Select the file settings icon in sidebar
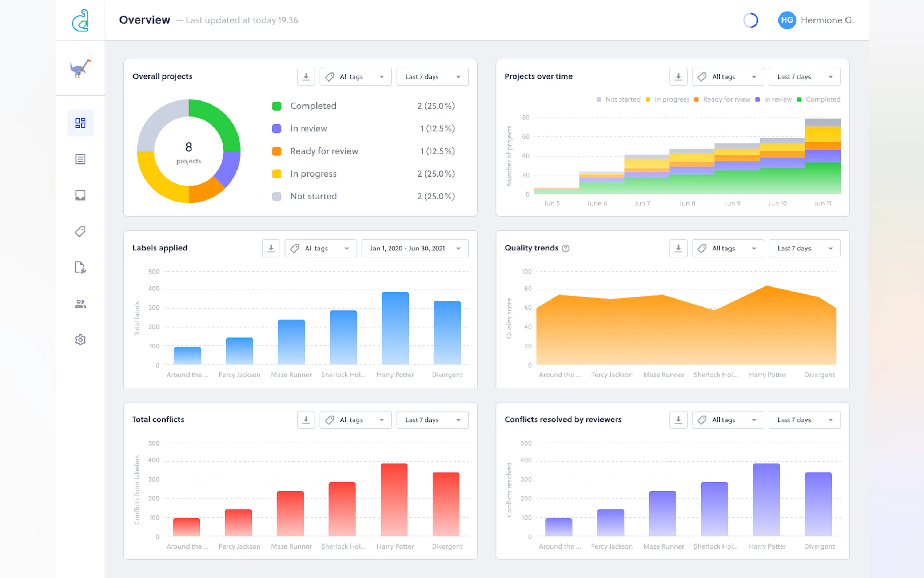The height and width of the screenshot is (578, 924). point(80,268)
